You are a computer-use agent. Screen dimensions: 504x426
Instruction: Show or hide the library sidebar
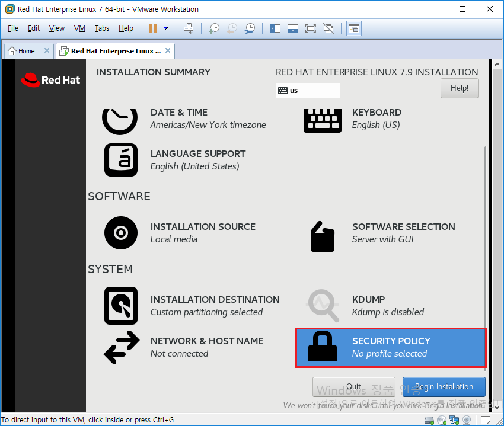[x=275, y=28]
